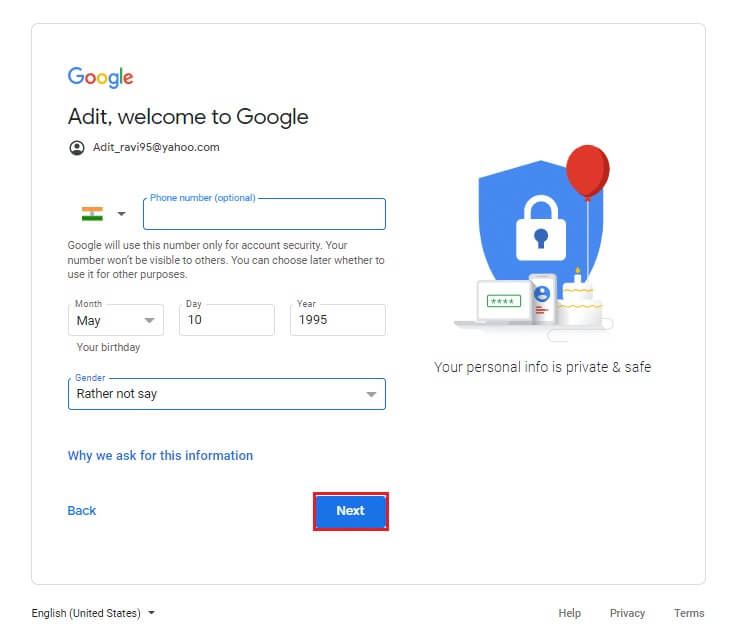The width and height of the screenshot is (755, 635).
Task: Click the phone contact card illustration
Action: point(541,297)
